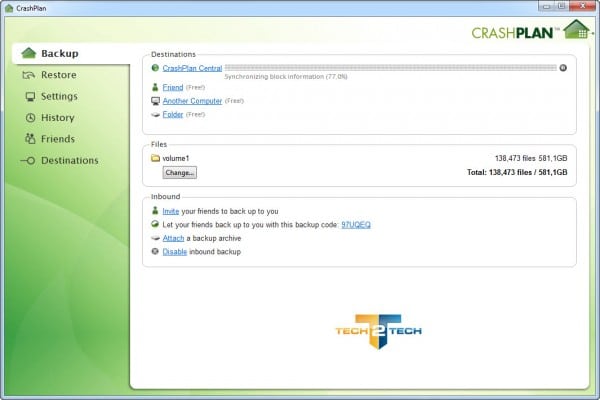600x400 pixels.
Task: Go to the History section
Action: point(57,118)
